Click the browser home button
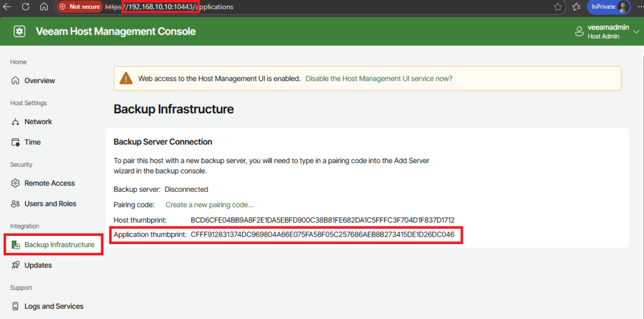The height and width of the screenshot is (319, 644). click(x=44, y=7)
